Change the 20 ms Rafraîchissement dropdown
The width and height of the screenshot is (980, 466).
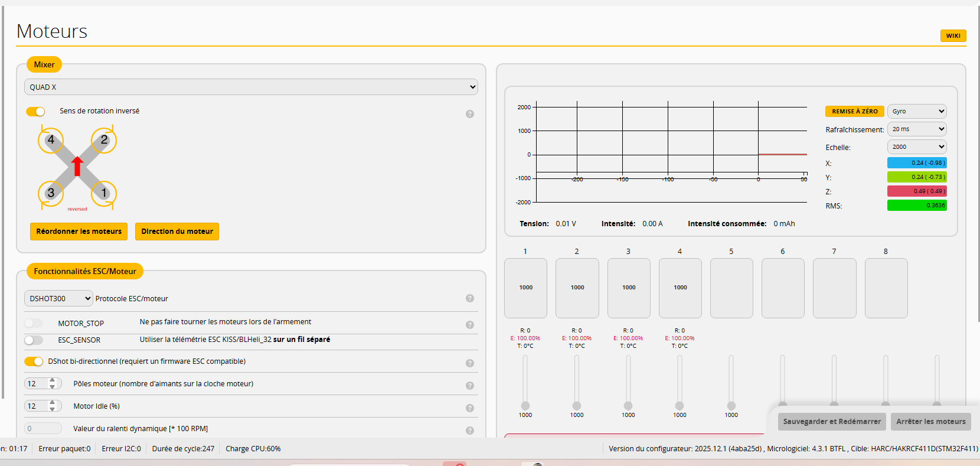point(916,129)
